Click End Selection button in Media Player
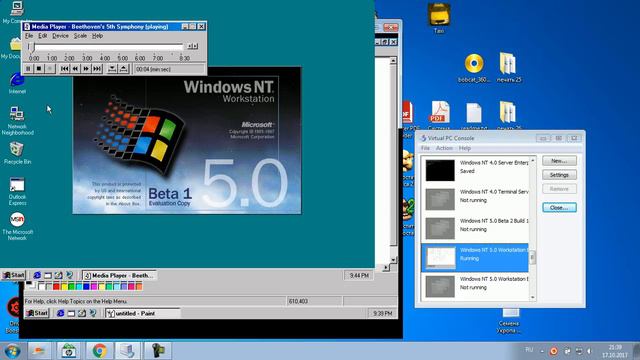The width and height of the screenshot is (640, 360). pos(123,69)
